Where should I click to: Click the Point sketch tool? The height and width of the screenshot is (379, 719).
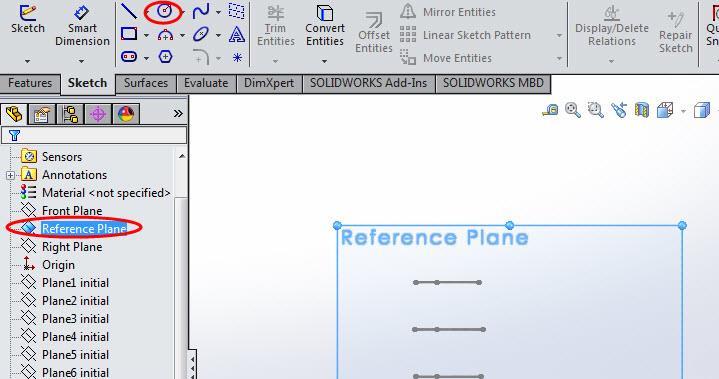[x=237, y=57]
